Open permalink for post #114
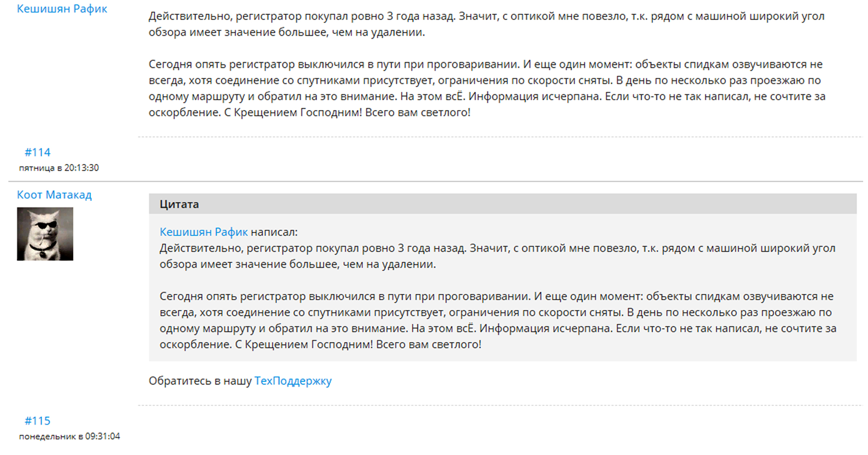868x455 pixels. click(37, 152)
